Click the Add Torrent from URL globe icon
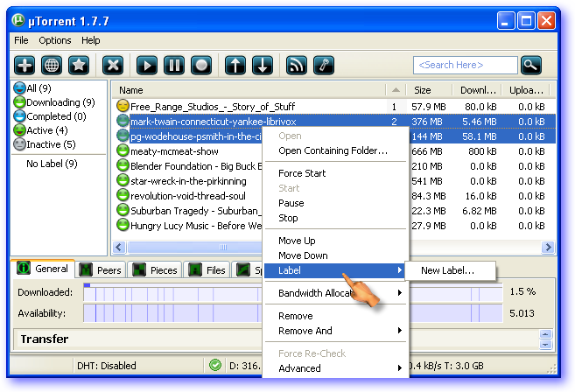This screenshot has height=392, width=575. [x=52, y=66]
